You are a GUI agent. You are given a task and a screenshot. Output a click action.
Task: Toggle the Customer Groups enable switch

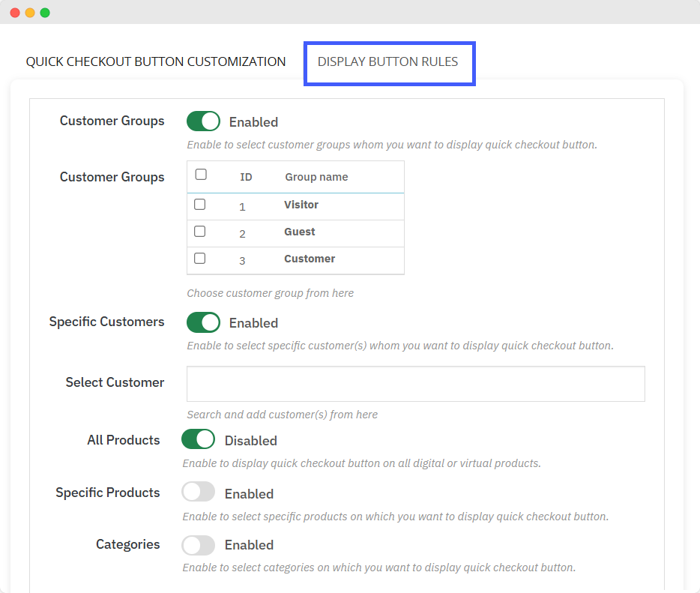[x=203, y=121]
